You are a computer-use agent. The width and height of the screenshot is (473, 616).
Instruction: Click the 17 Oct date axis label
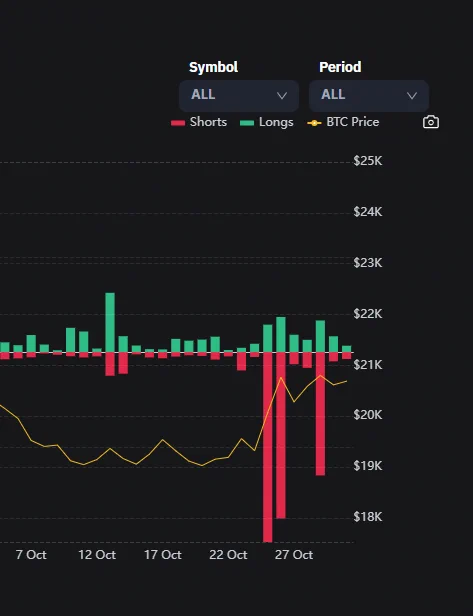[163, 555]
